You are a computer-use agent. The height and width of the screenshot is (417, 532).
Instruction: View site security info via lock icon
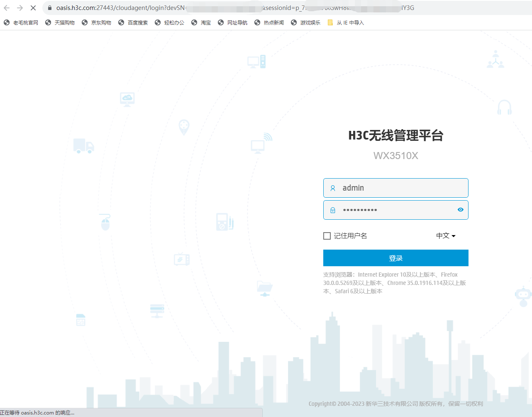(49, 8)
